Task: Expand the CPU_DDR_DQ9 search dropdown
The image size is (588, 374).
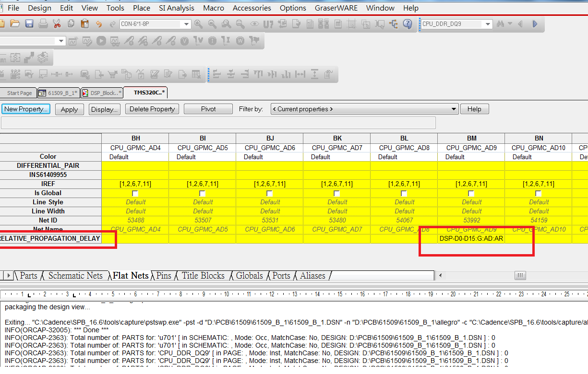Action: coord(488,24)
